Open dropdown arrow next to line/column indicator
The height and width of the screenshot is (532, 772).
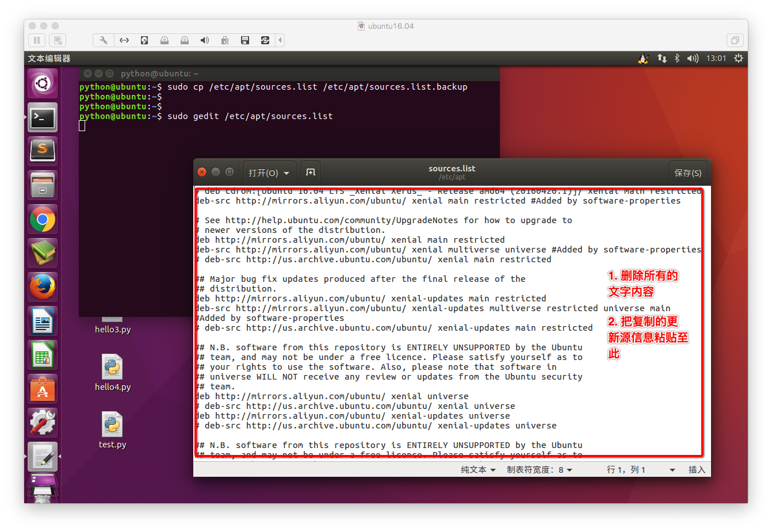click(672, 470)
